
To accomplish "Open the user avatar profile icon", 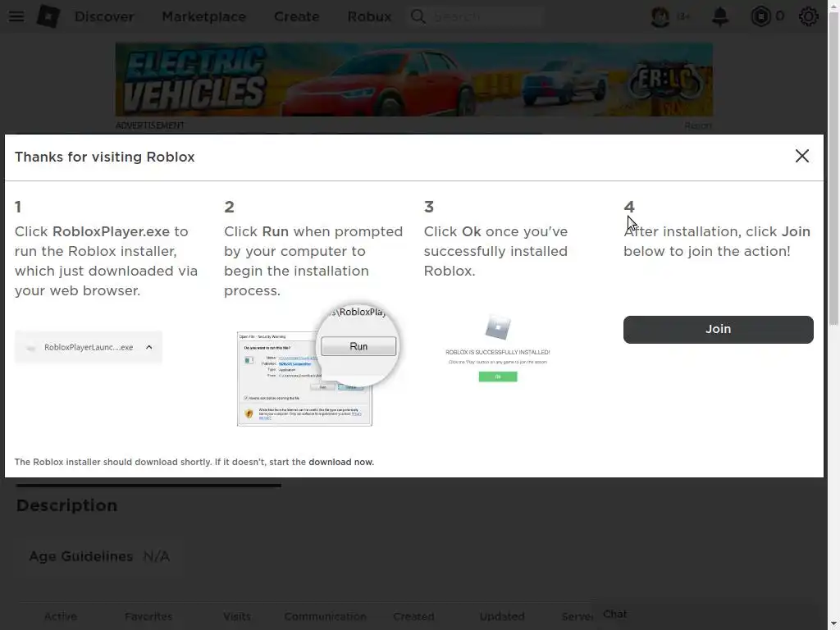I will point(660,16).
